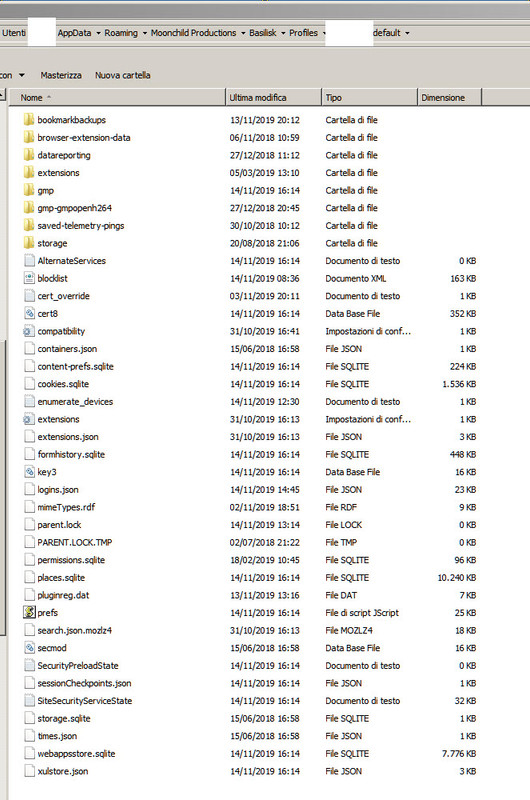
Task: Click the mimeTypes.rdf file name
Action: tap(66, 507)
